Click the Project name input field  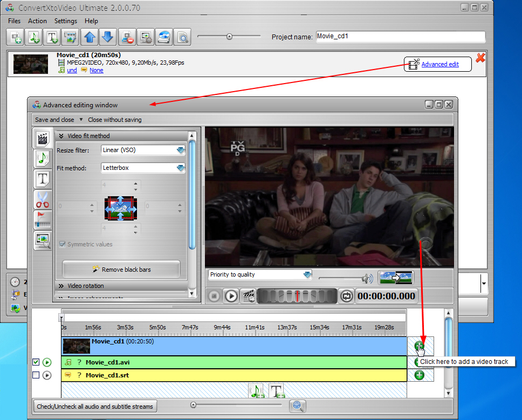(x=401, y=37)
